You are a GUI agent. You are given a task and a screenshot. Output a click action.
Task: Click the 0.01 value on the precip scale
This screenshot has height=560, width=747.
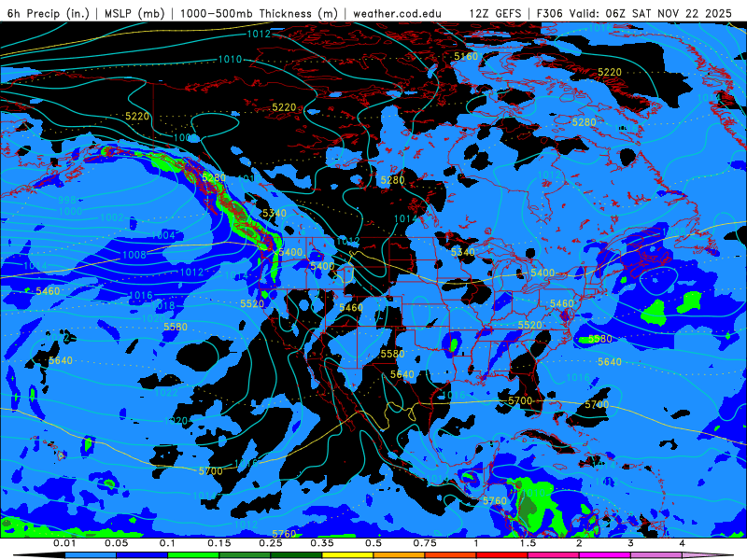[x=64, y=543]
